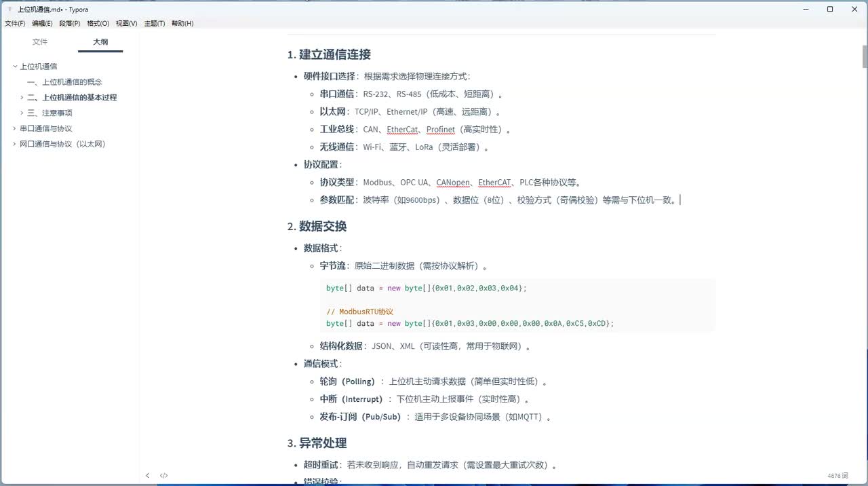The height and width of the screenshot is (486, 868).
Task: Collapse the 上位机通信 outline node
Action: 15,67
